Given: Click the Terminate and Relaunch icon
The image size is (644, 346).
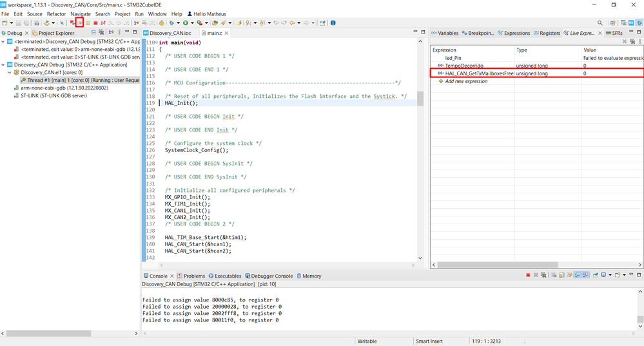Looking at the screenshot, I should (x=72, y=23).
